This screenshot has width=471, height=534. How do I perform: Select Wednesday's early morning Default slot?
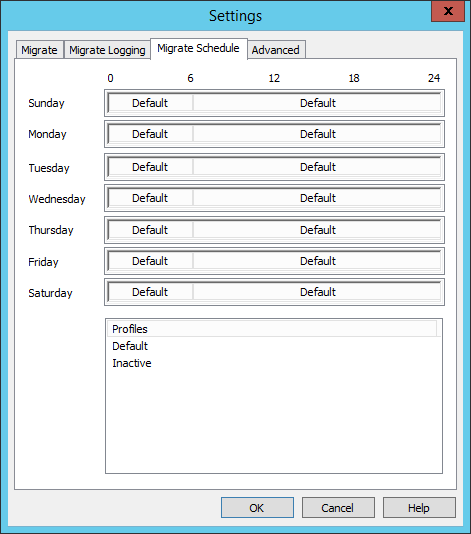150,198
